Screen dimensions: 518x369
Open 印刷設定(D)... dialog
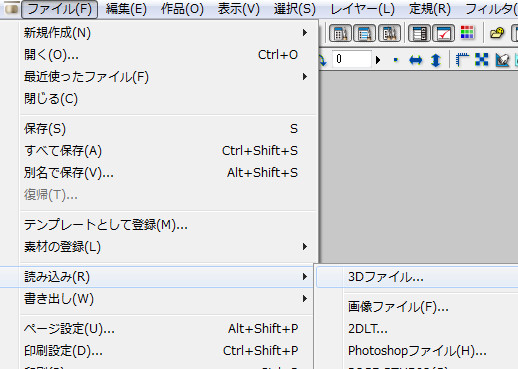coord(166,351)
